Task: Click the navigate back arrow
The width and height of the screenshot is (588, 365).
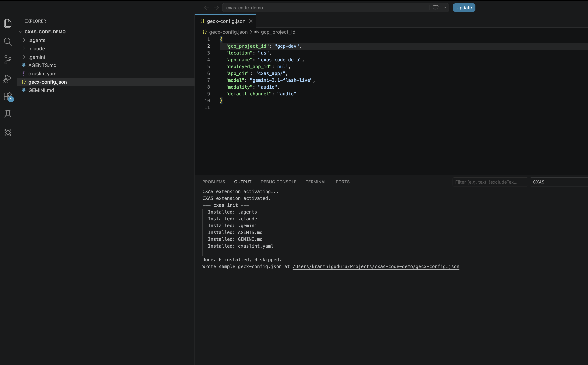Action: tap(206, 8)
